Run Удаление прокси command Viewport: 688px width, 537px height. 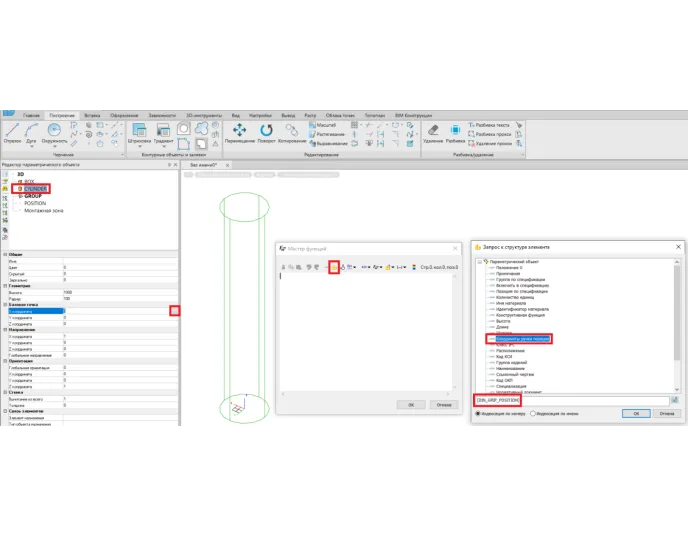[x=490, y=143]
